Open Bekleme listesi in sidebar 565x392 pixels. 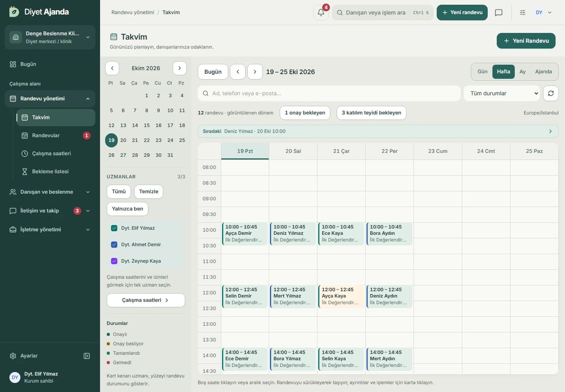click(x=50, y=172)
